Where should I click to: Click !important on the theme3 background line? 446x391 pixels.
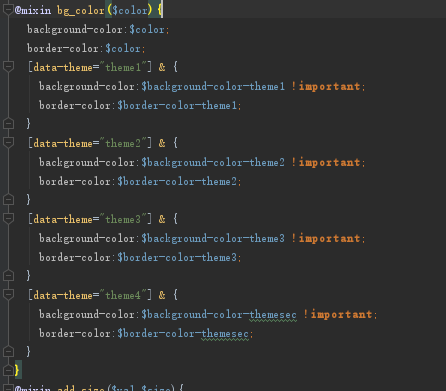click(x=326, y=239)
